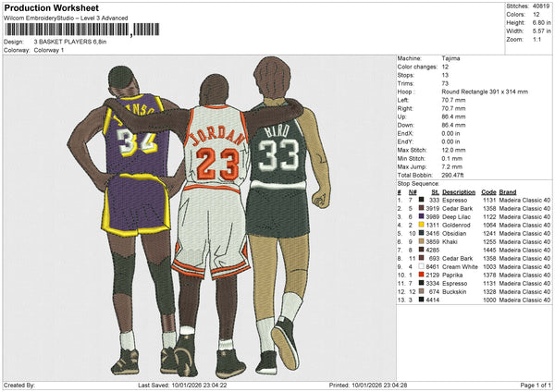Screen dimensions: 555x392
Task: Click the Last Saved timestamp 23:04:22
Action: point(215,386)
